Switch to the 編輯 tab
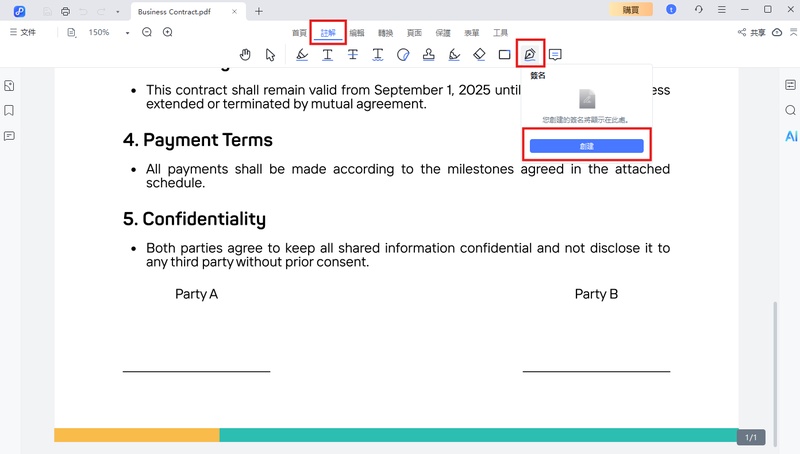The height and width of the screenshot is (454, 800). pyautogui.click(x=357, y=33)
